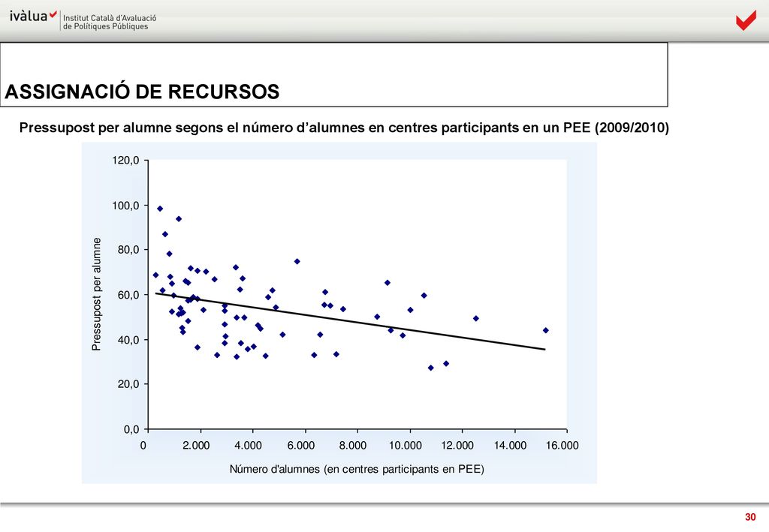Click the x-axis value 8.000
Screen dimensions: 769x532
click(x=353, y=446)
